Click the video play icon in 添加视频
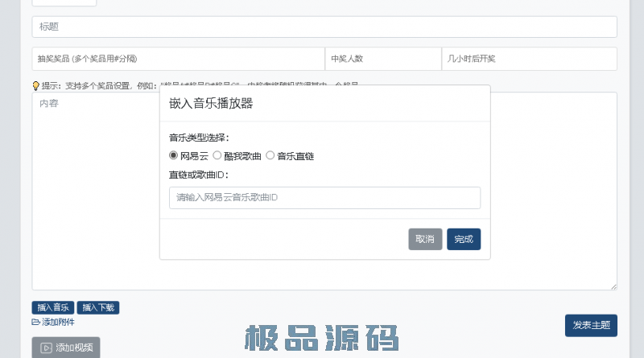This screenshot has width=644, height=358. (47, 348)
